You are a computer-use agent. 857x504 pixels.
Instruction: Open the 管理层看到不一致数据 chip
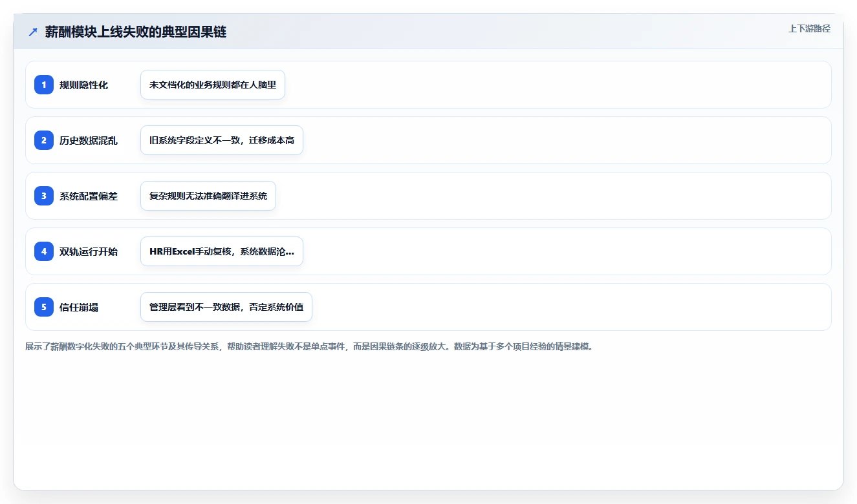226,307
